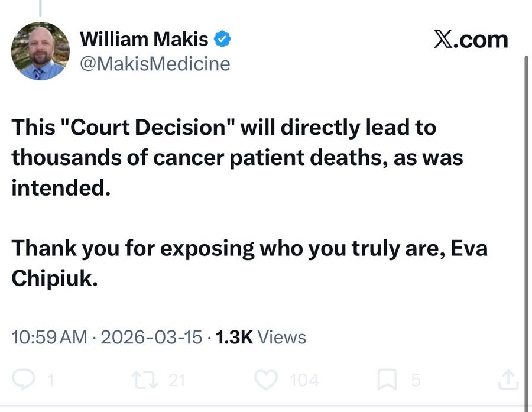
Task: Click the 2026-03-15 post date
Action: pyautogui.click(x=153, y=338)
